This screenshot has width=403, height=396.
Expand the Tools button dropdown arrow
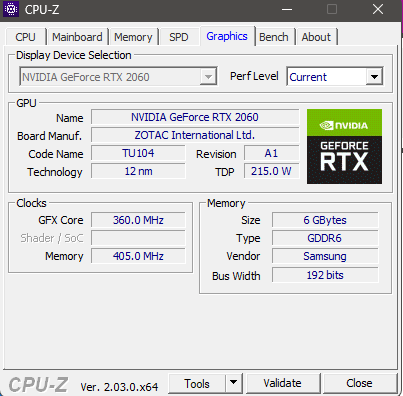[234, 383]
